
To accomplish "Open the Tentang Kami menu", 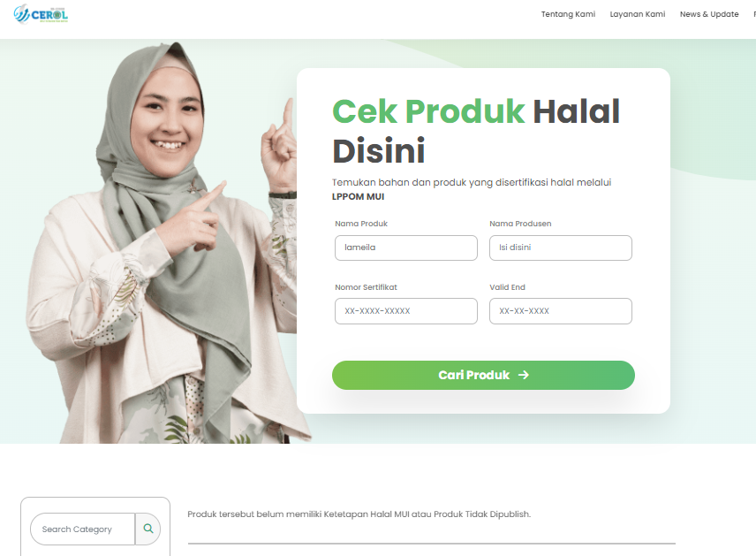I will tap(568, 14).
